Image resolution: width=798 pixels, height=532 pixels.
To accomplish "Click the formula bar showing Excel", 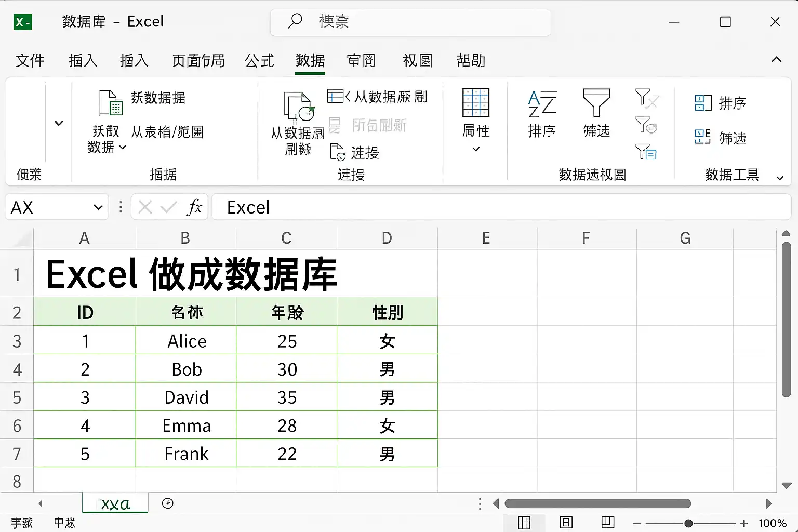I will 501,207.
